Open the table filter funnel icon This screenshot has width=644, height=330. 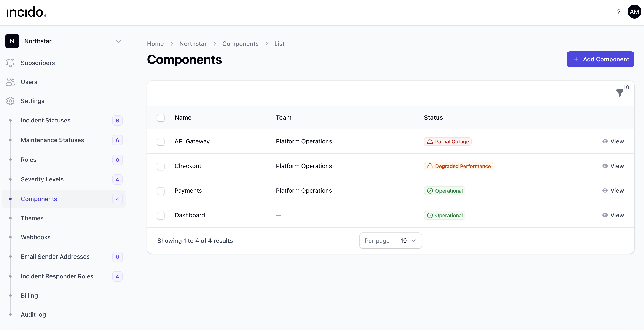click(620, 93)
